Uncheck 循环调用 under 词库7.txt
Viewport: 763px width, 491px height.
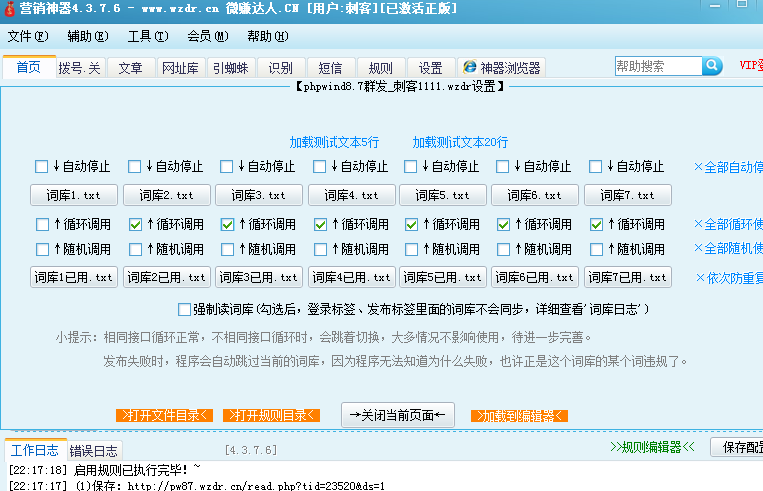(x=597, y=224)
